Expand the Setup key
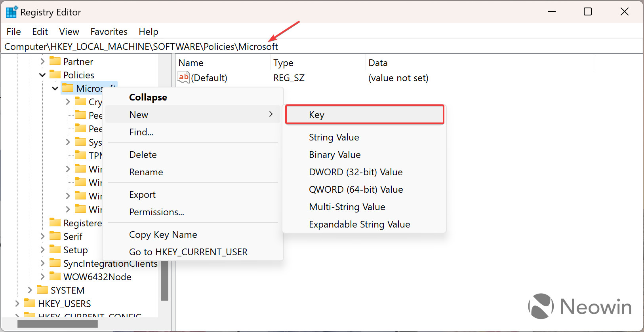Screen dimensions: 644x332 [42, 250]
